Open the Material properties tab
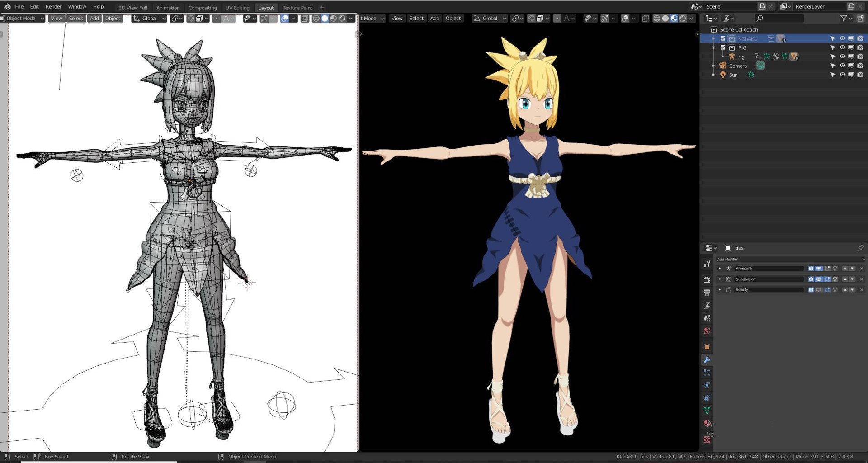 click(x=707, y=423)
